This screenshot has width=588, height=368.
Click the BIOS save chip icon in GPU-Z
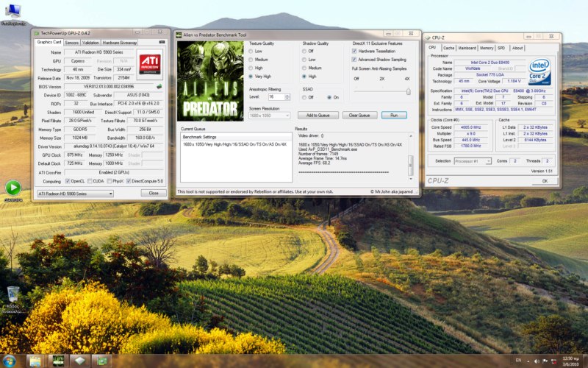159,86
